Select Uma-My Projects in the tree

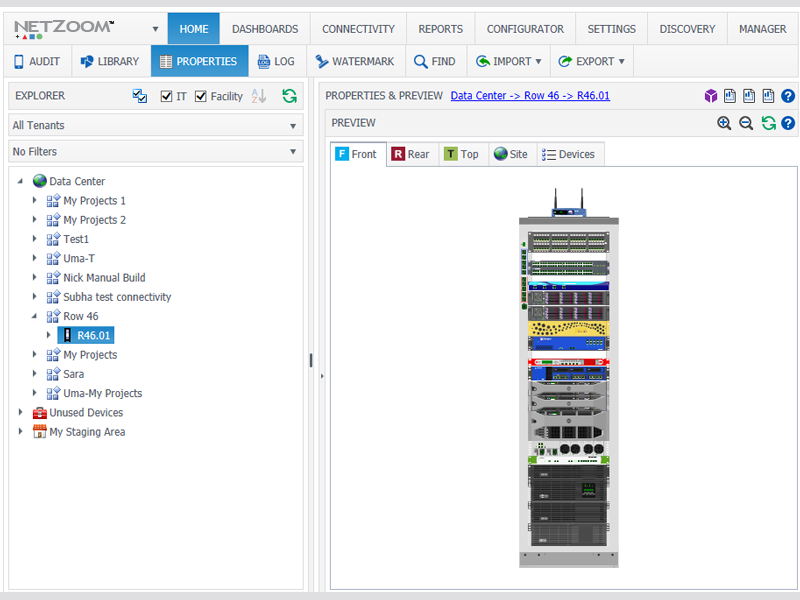point(103,393)
